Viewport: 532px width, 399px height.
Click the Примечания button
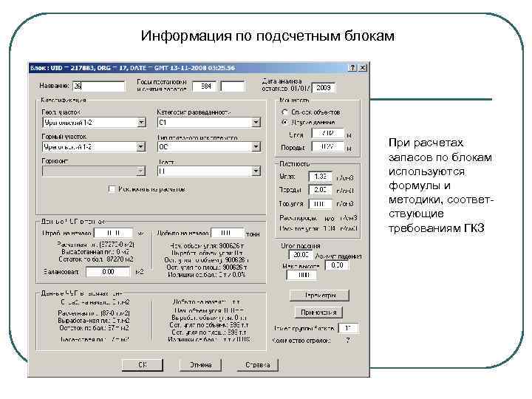point(318,312)
